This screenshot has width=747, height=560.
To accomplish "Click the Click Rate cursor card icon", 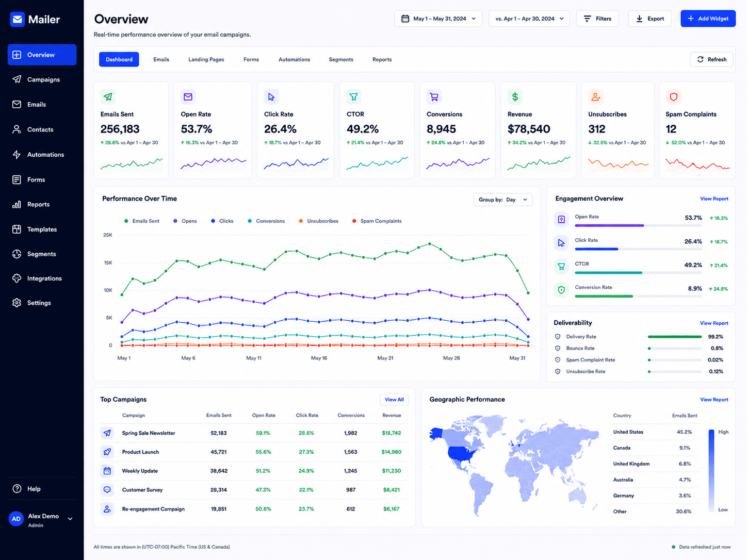I will 271,96.
